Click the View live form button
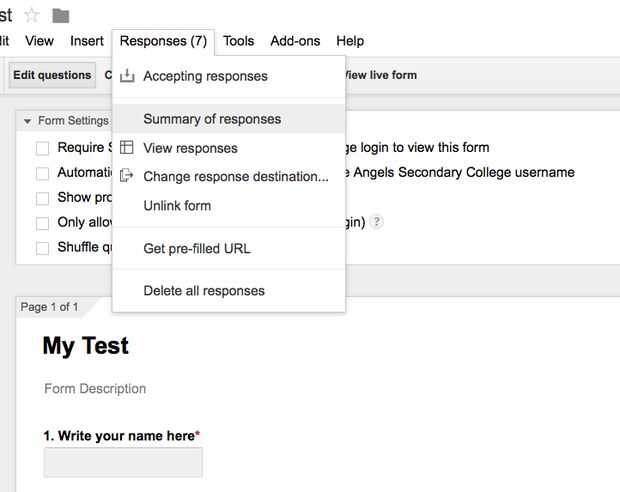 point(380,75)
